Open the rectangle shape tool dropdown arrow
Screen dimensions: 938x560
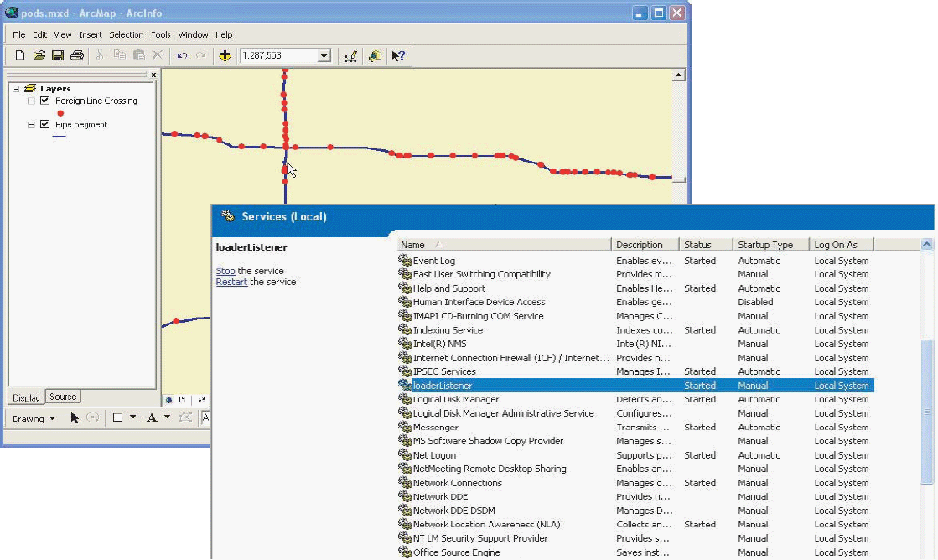pyautogui.click(x=132, y=417)
